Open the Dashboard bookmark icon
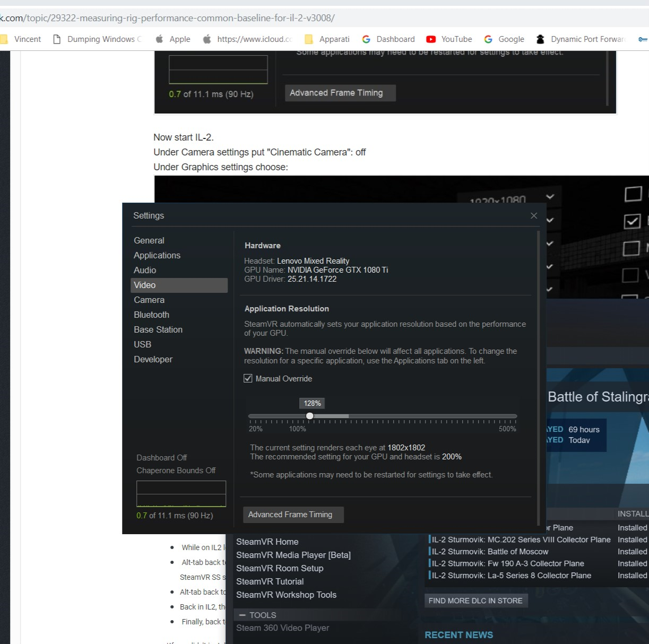649x644 pixels. pos(366,39)
